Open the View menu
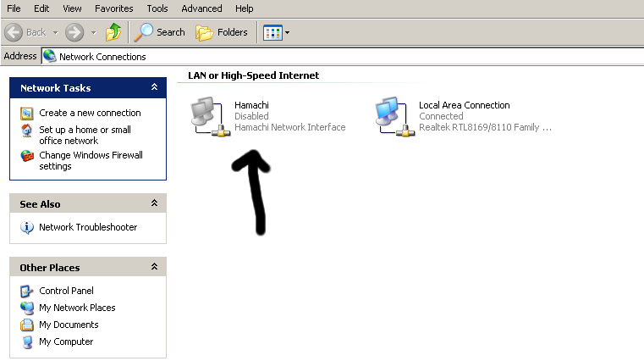This screenshot has width=644, height=361. click(x=72, y=8)
